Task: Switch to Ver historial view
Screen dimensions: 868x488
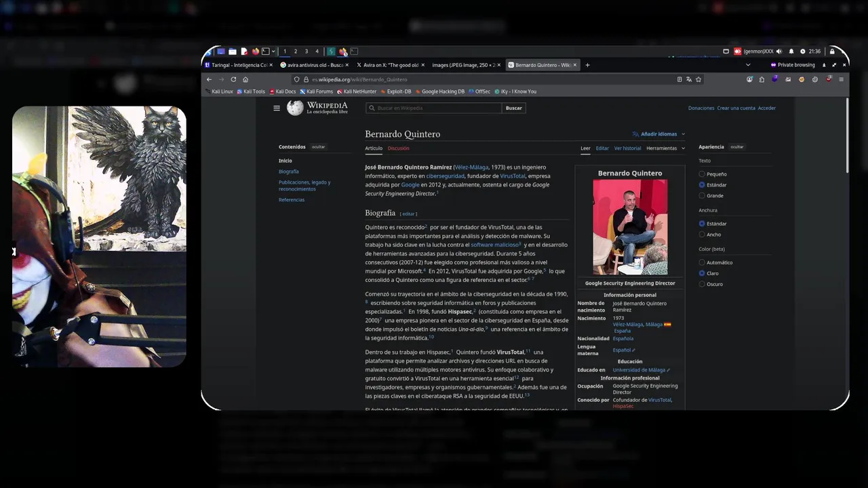Action: pos(627,148)
